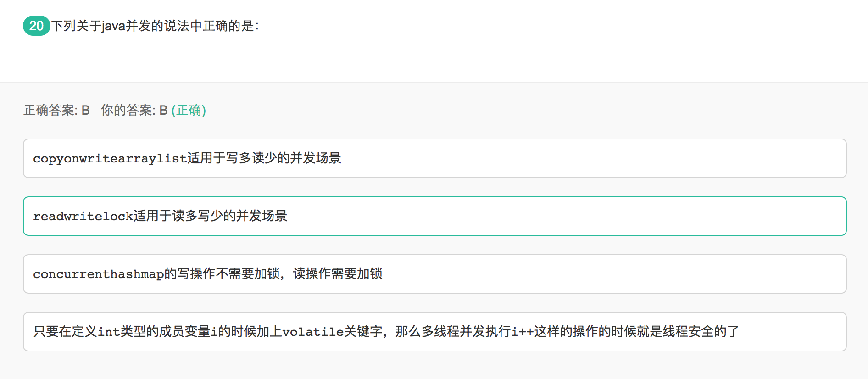Click the word readwritelock in highlighted option
The height and width of the screenshot is (379, 868).
(83, 216)
